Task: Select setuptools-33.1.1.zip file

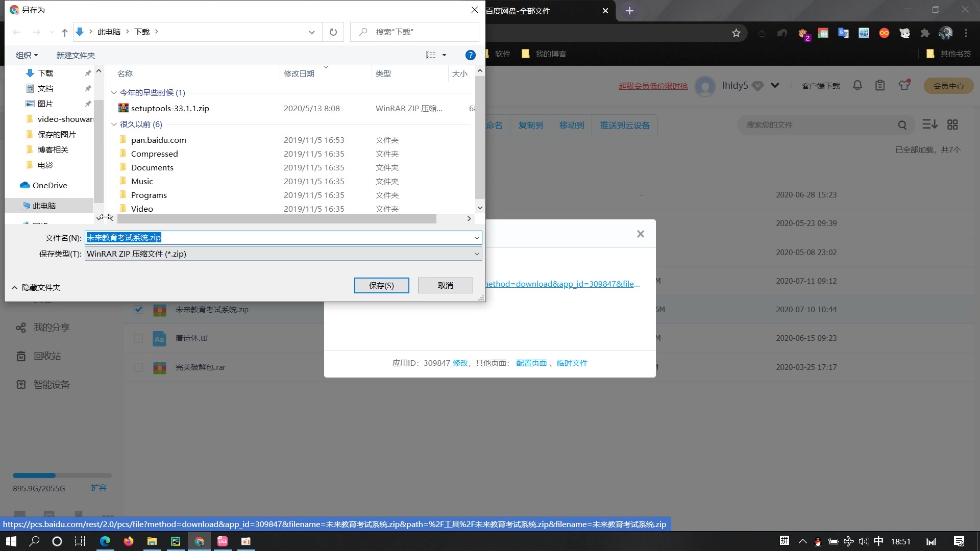Action: click(170, 108)
